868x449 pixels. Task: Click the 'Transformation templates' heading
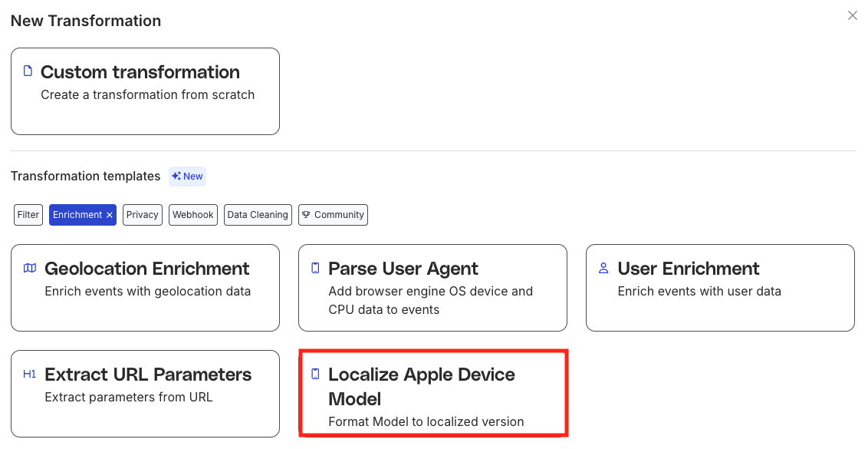coord(86,177)
